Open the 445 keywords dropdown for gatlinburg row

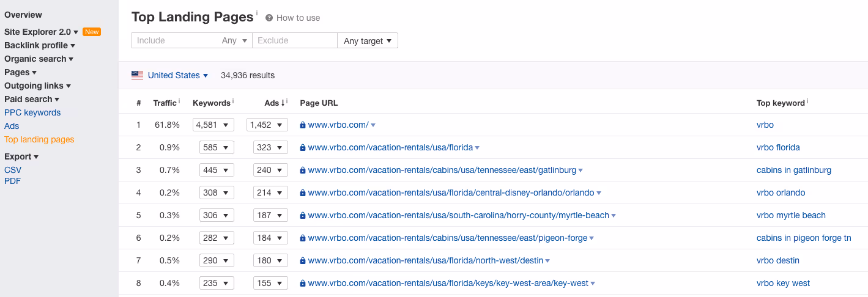pyautogui.click(x=217, y=170)
